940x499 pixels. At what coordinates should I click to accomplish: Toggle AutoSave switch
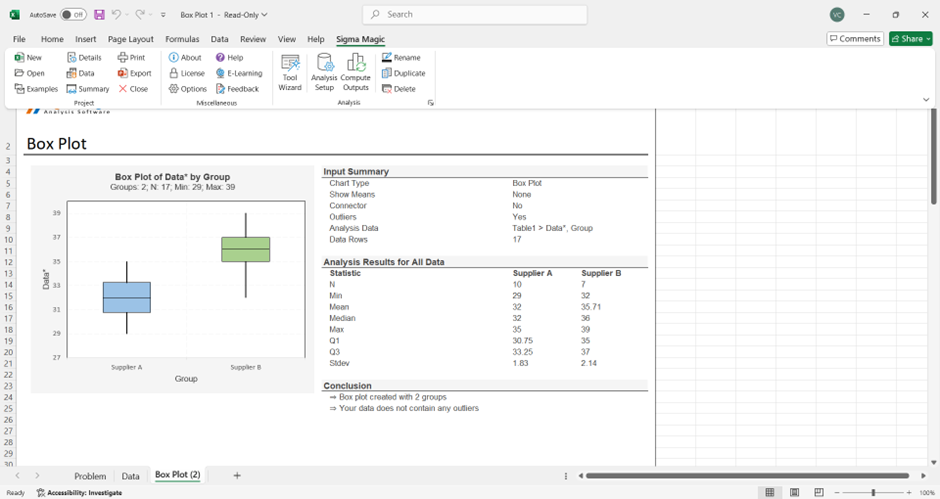(x=73, y=14)
